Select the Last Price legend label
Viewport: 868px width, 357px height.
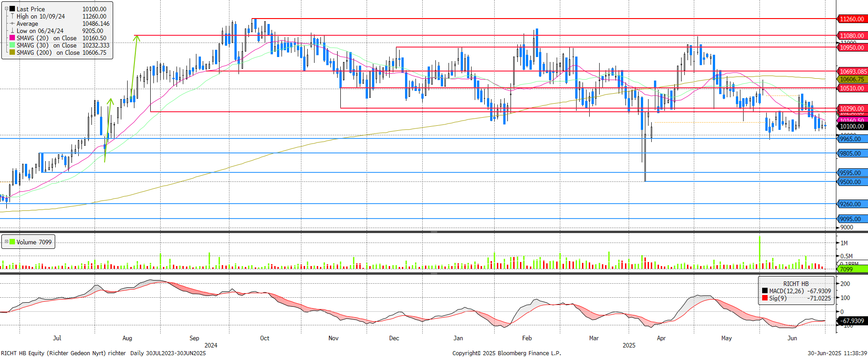click(x=31, y=9)
